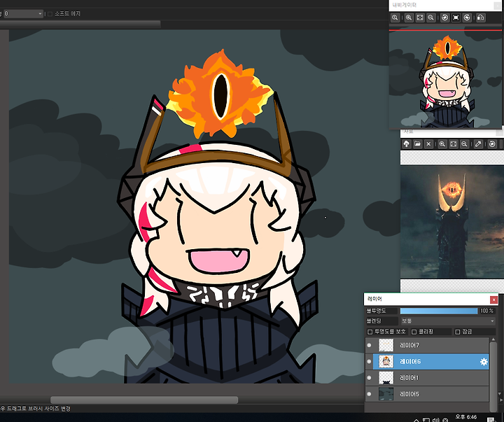Fit canvas to window in Navigator
Image resolution: width=504 pixels, height=422 pixels.
pyautogui.click(x=420, y=17)
